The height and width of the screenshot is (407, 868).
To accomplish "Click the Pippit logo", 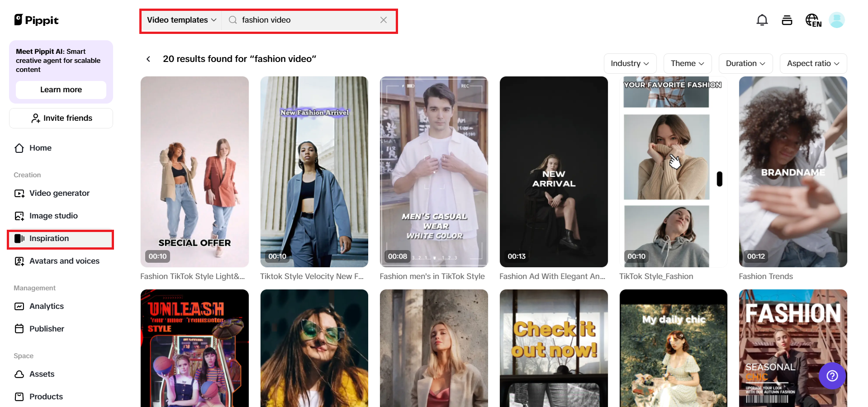I will coord(36,20).
